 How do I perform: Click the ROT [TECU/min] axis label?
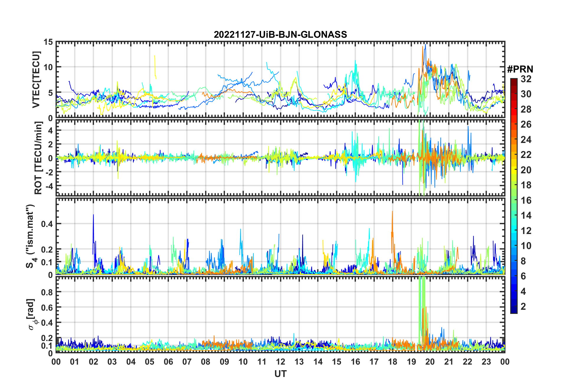pyautogui.click(x=38, y=158)
